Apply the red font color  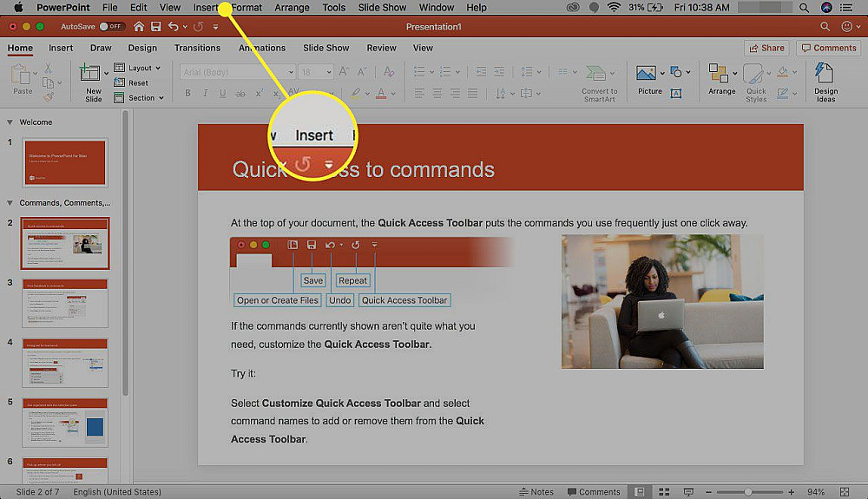click(381, 94)
